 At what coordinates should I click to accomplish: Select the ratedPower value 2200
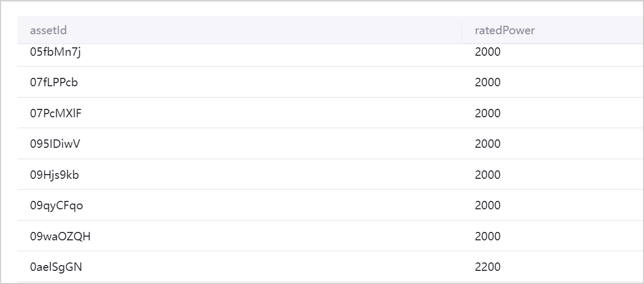(x=488, y=267)
